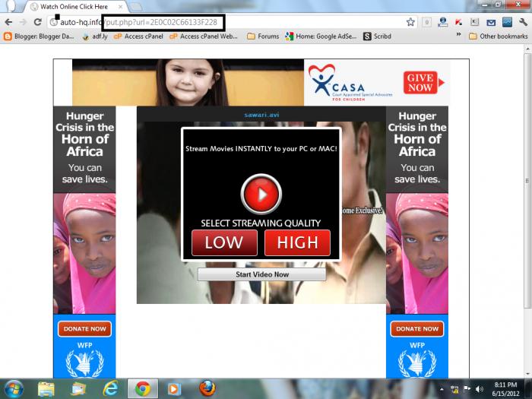
Task: Open the Forums bookmark folder
Action: point(263,36)
